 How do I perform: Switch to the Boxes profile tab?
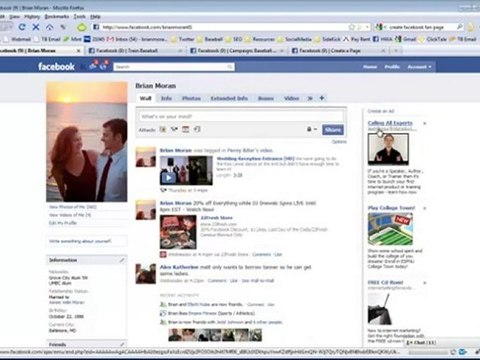tap(266, 98)
